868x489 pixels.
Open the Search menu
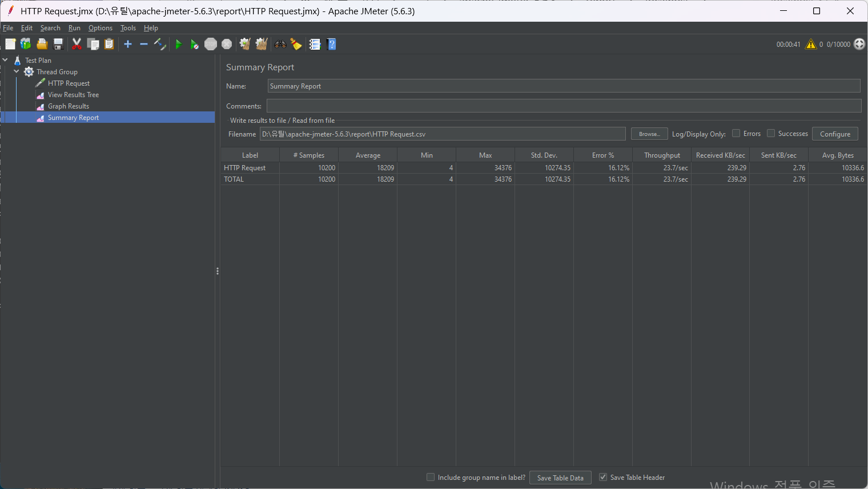click(x=50, y=28)
